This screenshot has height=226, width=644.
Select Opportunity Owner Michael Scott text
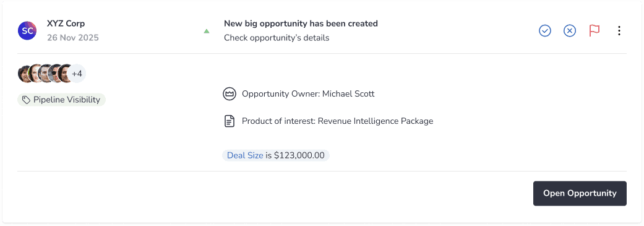pos(308,93)
